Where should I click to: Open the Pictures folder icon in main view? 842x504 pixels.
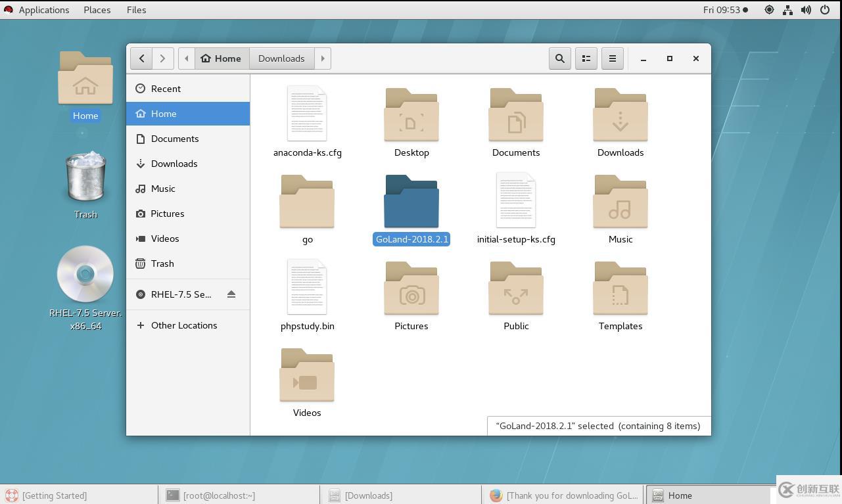[x=411, y=288]
